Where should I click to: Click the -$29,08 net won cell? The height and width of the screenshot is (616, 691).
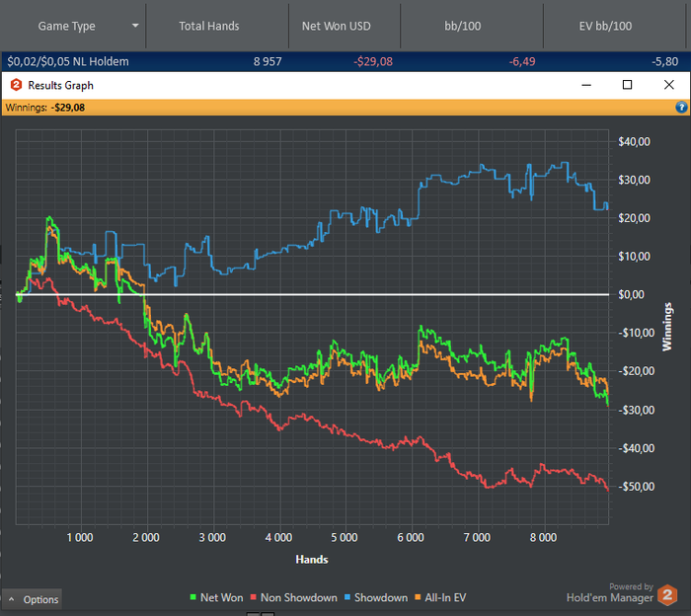point(373,61)
